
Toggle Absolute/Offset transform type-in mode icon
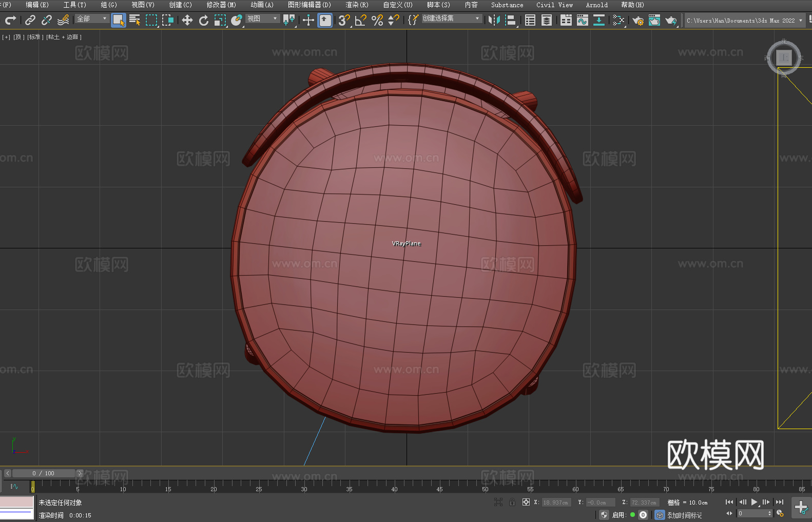click(526, 502)
